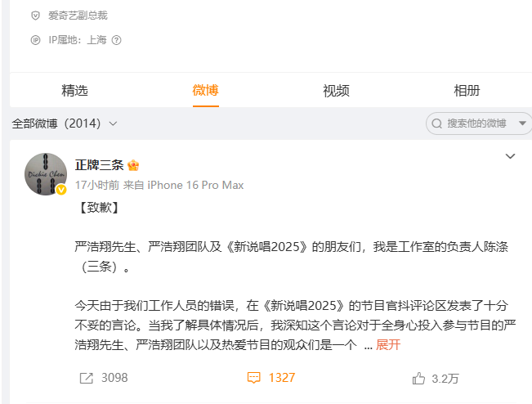Image resolution: width=532 pixels, height=404 pixels.
Task: Open the search options dropdown arrow
Action: point(522,123)
